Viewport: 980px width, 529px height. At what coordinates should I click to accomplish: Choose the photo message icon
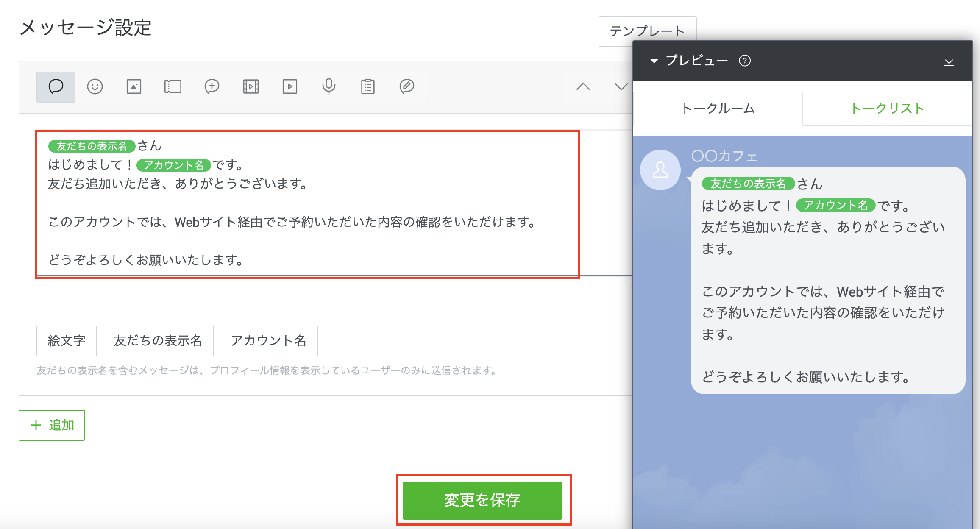click(134, 87)
